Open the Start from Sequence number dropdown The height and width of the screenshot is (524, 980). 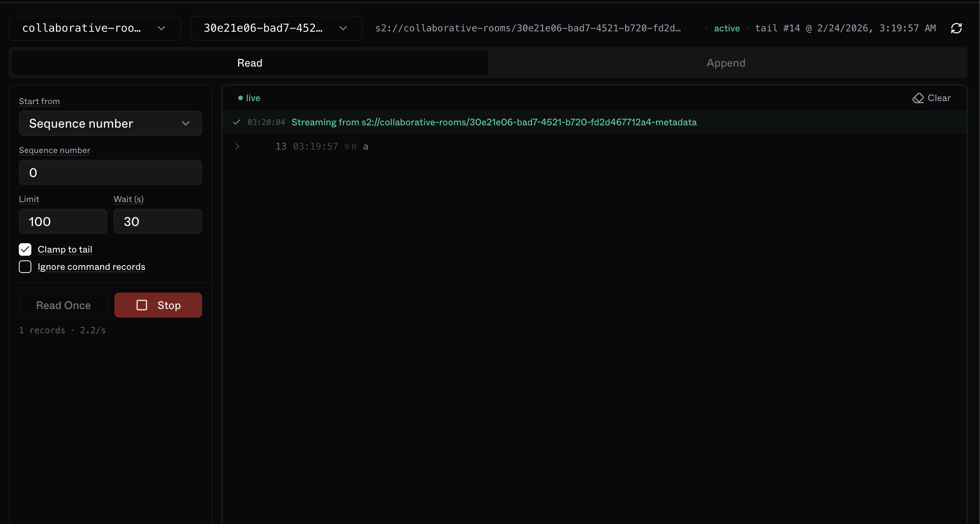tap(110, 123)
